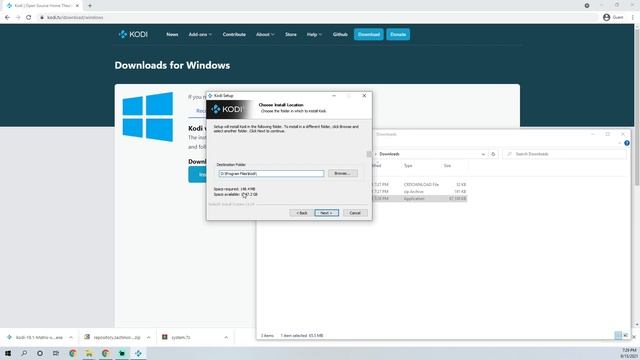Click the first Chrome taskbar icon
Viewport: 640px width, 360px height.
(73, 353)
